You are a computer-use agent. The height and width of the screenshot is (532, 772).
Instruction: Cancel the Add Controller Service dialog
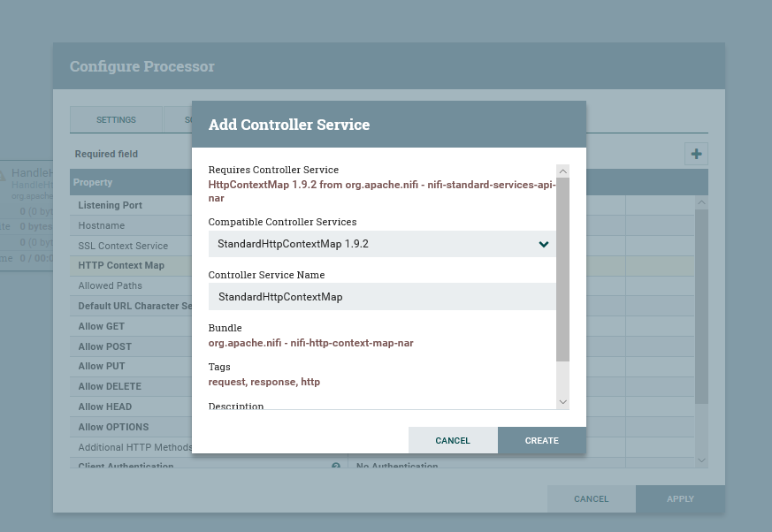[x=453, y=440]
